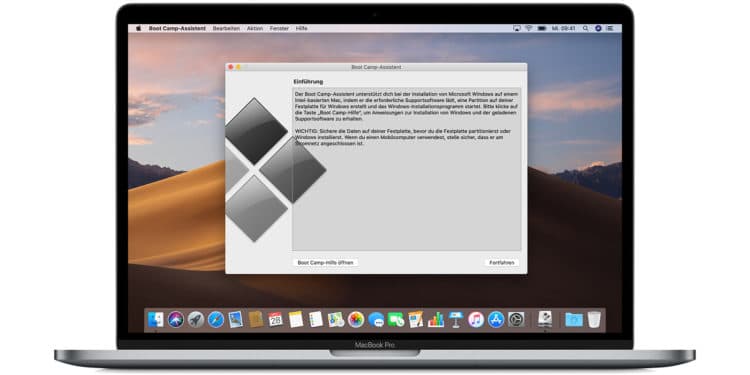Open System Preferences gear icon in dock
Viewport: 750px width, 375px height.
pos(516,319)
